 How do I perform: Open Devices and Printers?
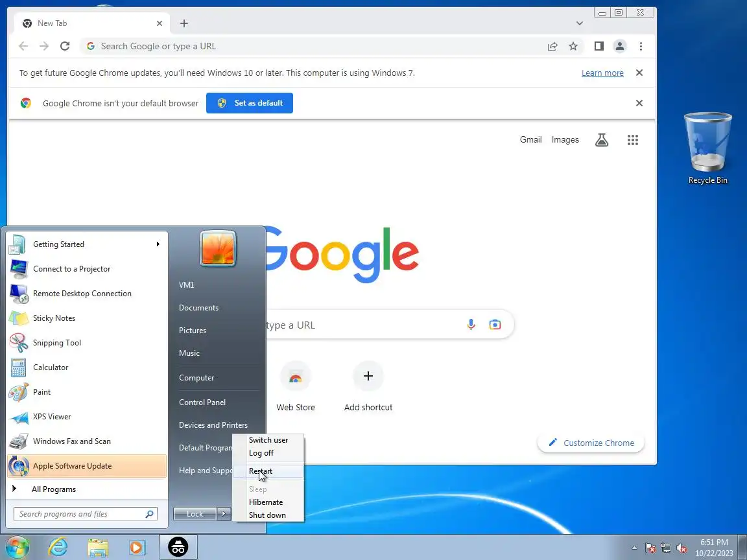click(x=213, y=425)
